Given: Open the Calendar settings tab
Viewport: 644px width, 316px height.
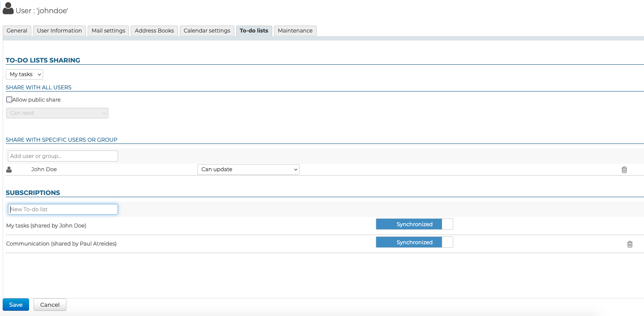Looking at the screenshot, I should pos(207,31).
